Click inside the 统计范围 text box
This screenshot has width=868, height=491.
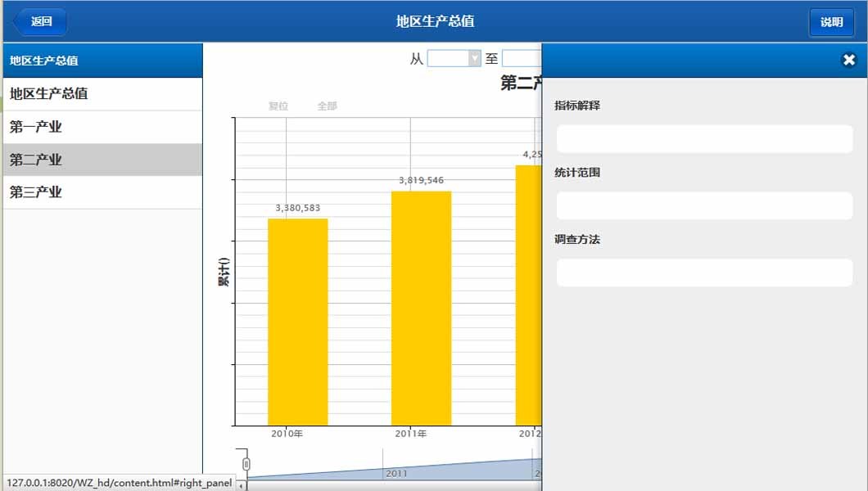pyautogui.click(x=704, y=205)
